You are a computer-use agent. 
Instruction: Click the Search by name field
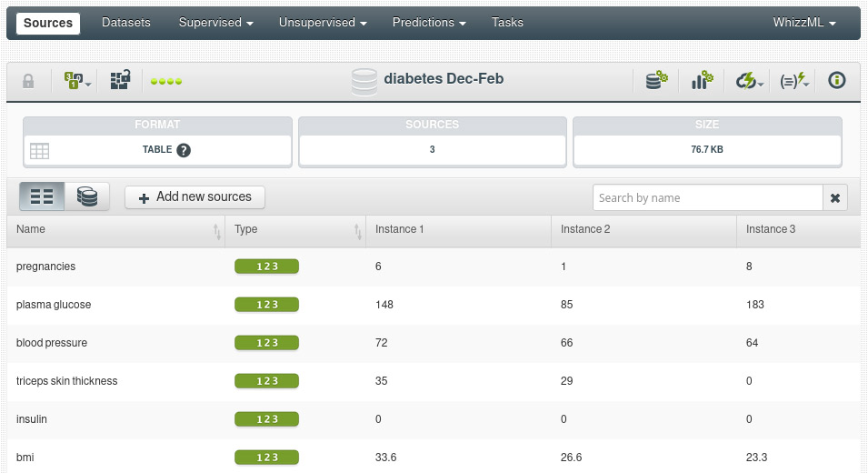coord(707,197)
